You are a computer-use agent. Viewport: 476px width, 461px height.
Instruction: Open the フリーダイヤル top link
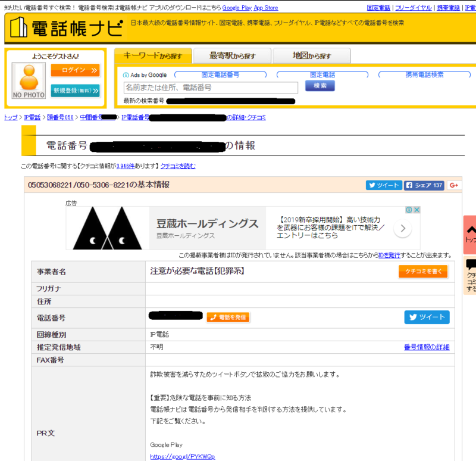pos(413,8)
